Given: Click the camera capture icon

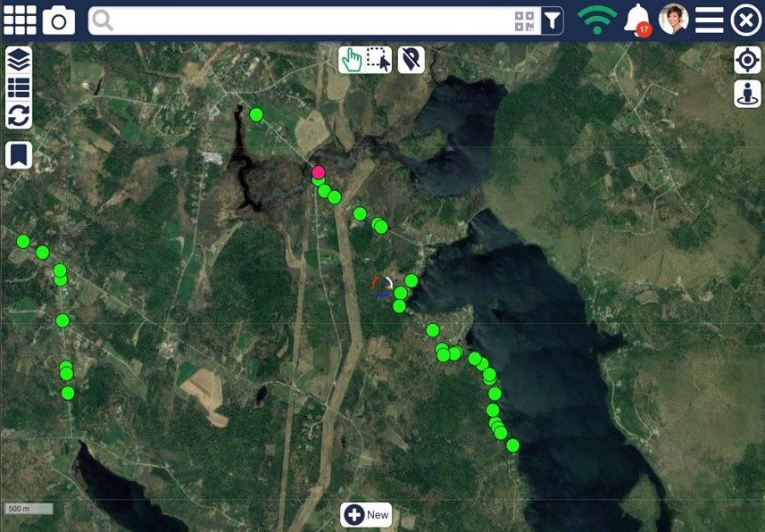Looking at the screenshot, I should point(59,21).
